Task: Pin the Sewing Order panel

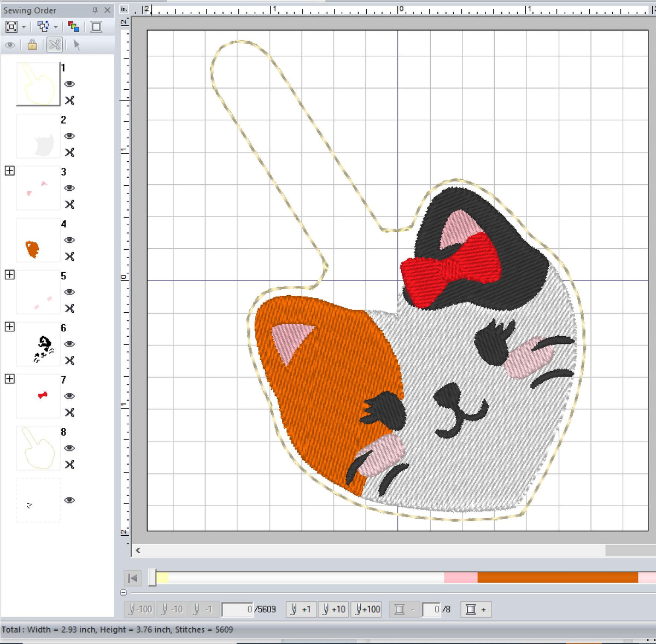Action: pyautogui.click(x=95, y=10)
